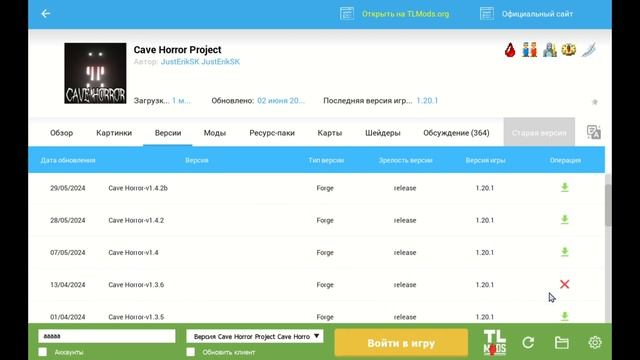The width and height of the screenshot is (640, 360).
Task: Click the Старая версия button
Action: tap(539, 132)
